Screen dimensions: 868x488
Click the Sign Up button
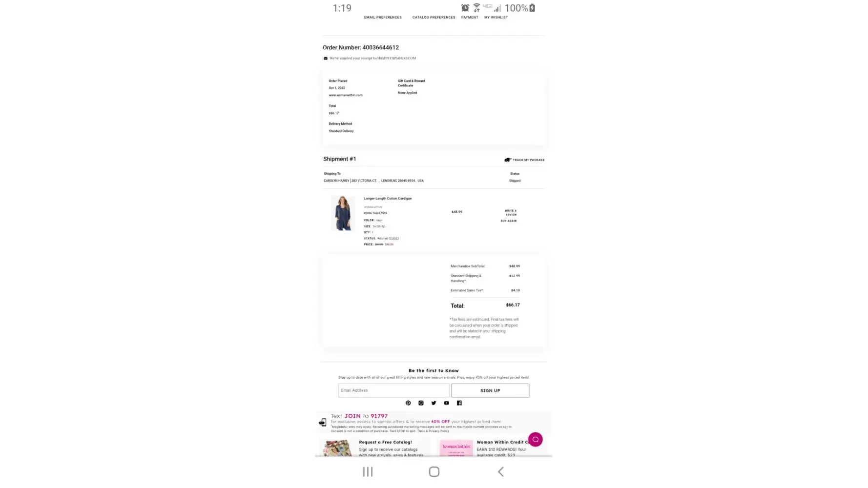[490, 390]
